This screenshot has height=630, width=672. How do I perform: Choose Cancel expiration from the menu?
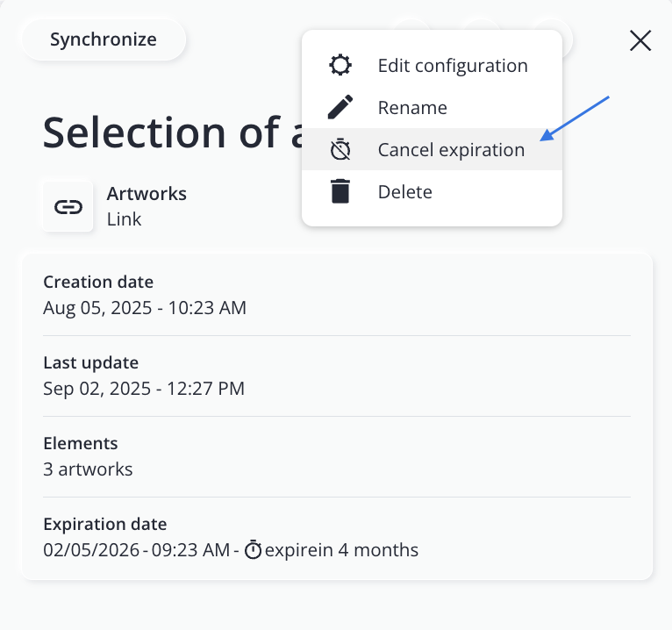pyautogui.click(x=451, y=150)
